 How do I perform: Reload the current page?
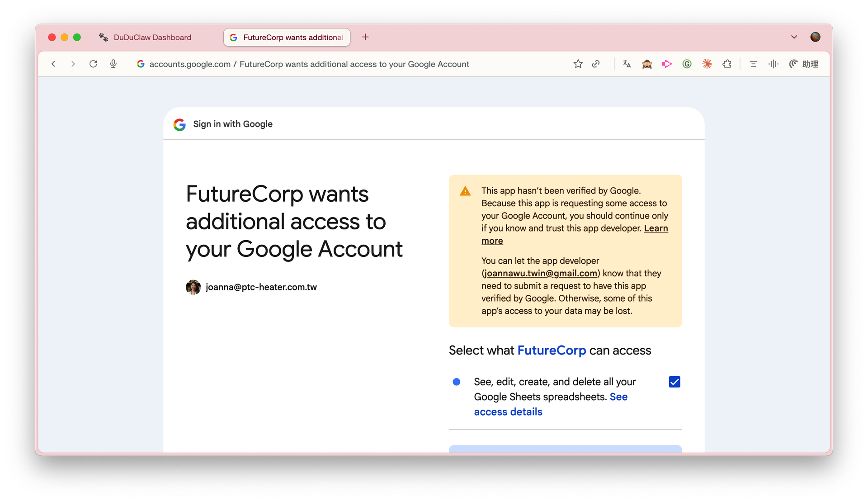(x=93, y=64)
